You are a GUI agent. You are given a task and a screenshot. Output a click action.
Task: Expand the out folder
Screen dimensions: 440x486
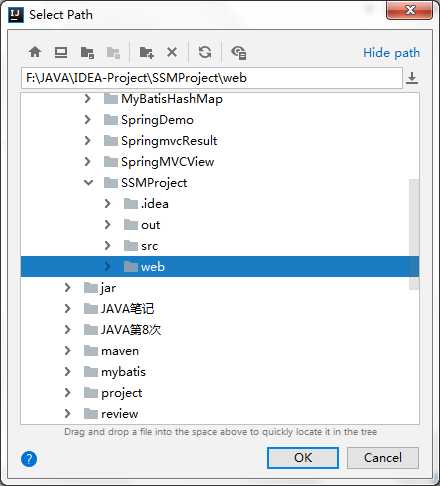pos(107,225)
